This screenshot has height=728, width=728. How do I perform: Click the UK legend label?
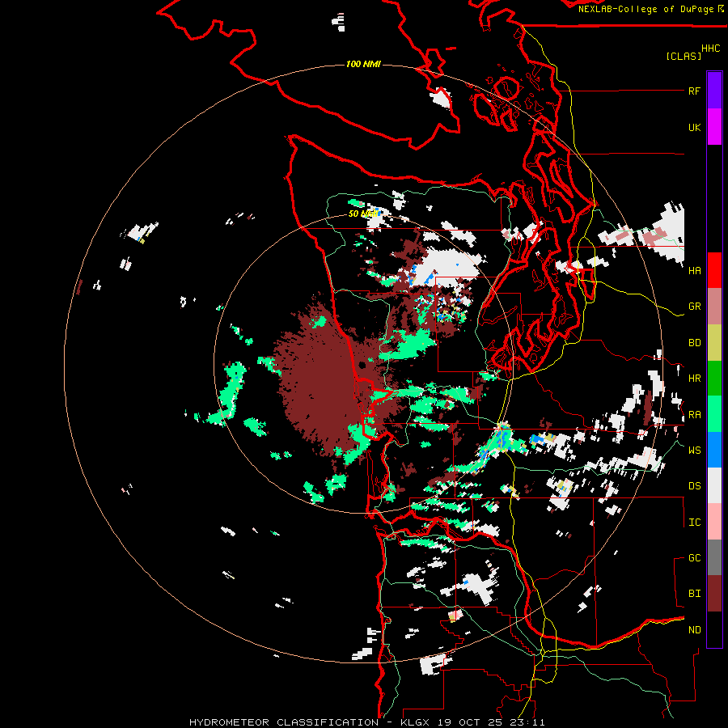pos(694,127)
